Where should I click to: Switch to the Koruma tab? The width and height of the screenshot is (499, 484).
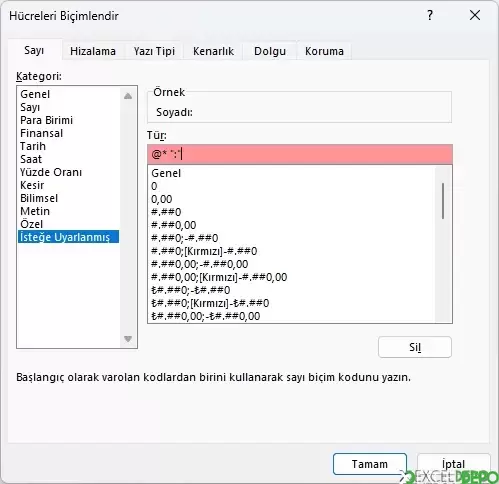point(324,51)
